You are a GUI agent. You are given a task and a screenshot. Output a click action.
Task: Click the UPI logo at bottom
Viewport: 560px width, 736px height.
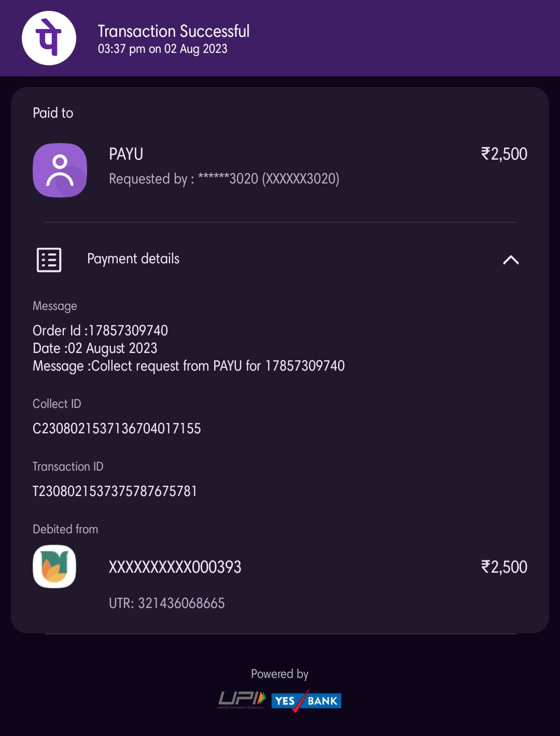click(242, 700)
